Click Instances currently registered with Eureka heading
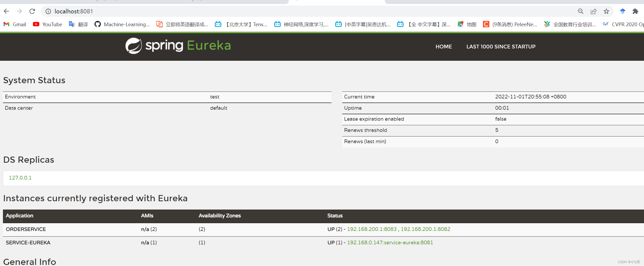644x266 pixels. point(95,198)
